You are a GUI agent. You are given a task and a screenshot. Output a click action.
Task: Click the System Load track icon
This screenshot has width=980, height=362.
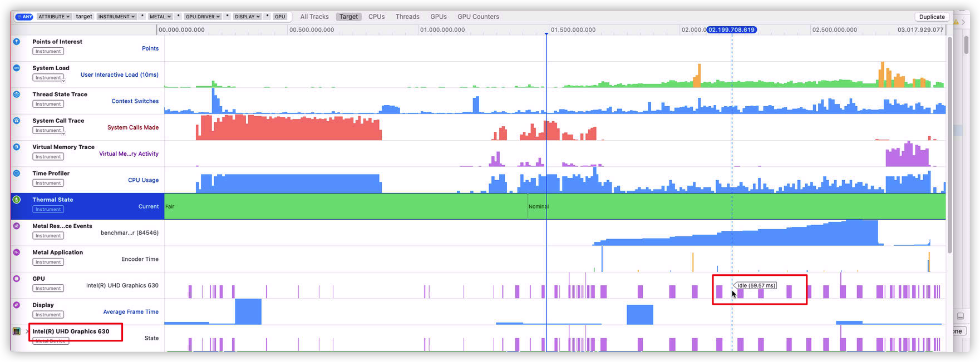(17, 68)
